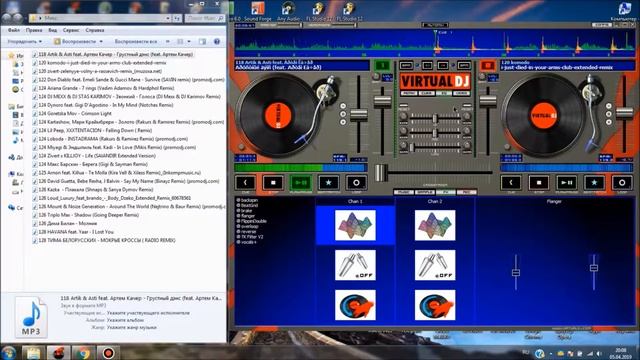Stop playback on the left deck
This screenshot has height=360, width=640.
point(273,183)
